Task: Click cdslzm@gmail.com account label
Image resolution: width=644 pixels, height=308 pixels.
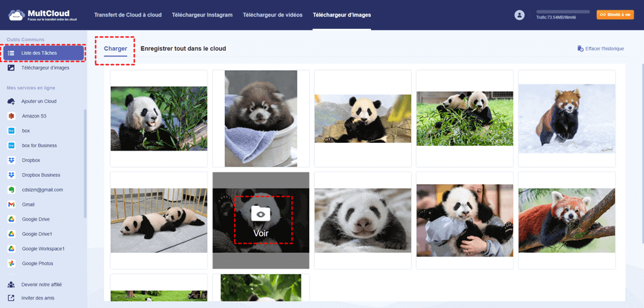Action: (43, 190)
